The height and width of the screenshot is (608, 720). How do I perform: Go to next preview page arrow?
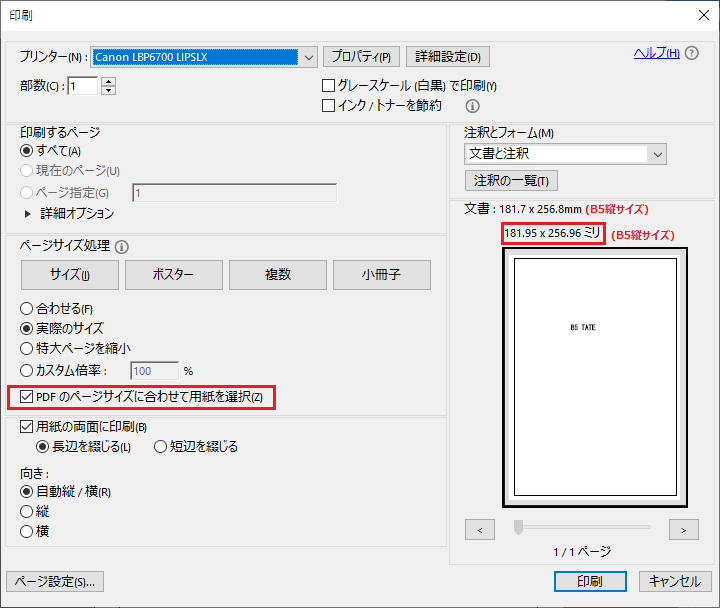tap(683, 529)
